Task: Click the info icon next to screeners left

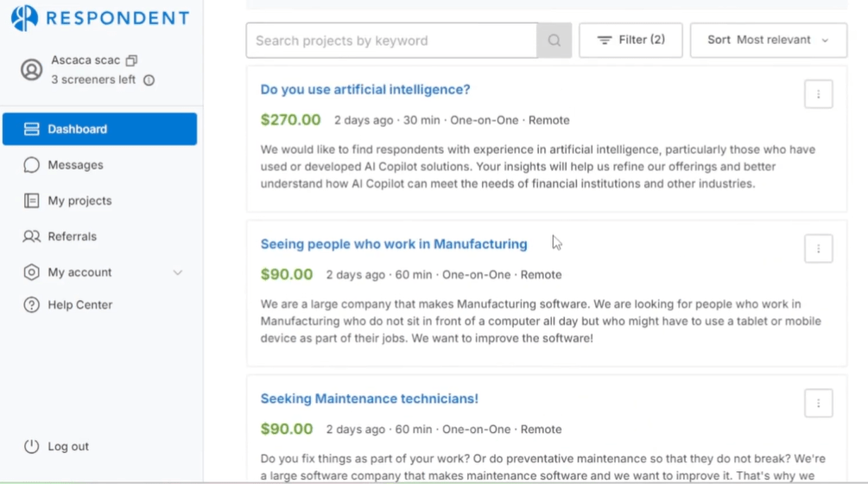Action: 149,80
